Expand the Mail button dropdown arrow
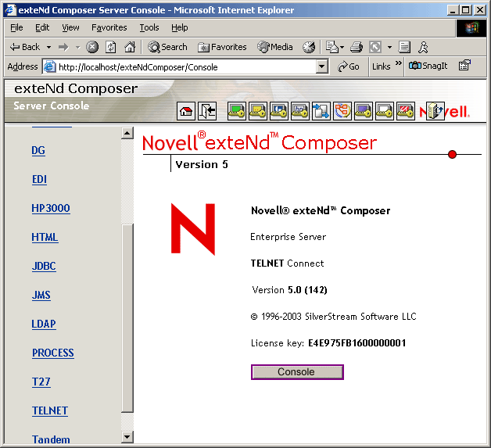Image resolution: width=491 pixels, height=448 pixels. coord(342,47)
